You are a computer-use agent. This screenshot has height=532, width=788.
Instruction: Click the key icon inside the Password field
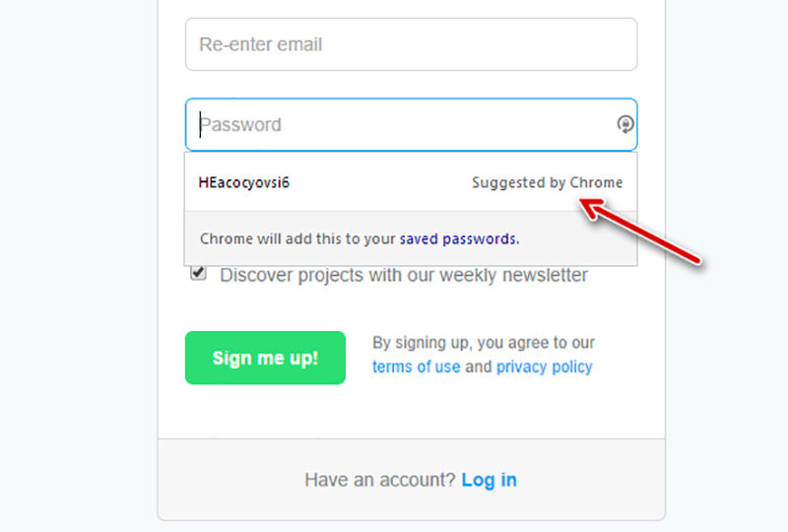625,124
